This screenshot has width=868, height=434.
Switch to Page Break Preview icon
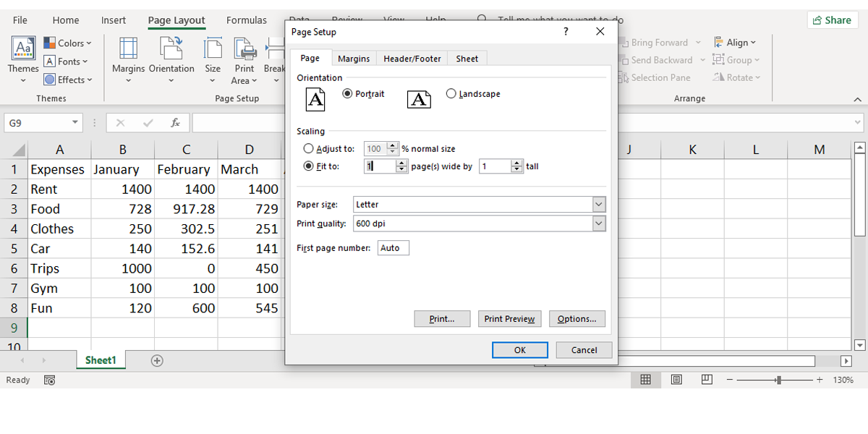point(707,380)
